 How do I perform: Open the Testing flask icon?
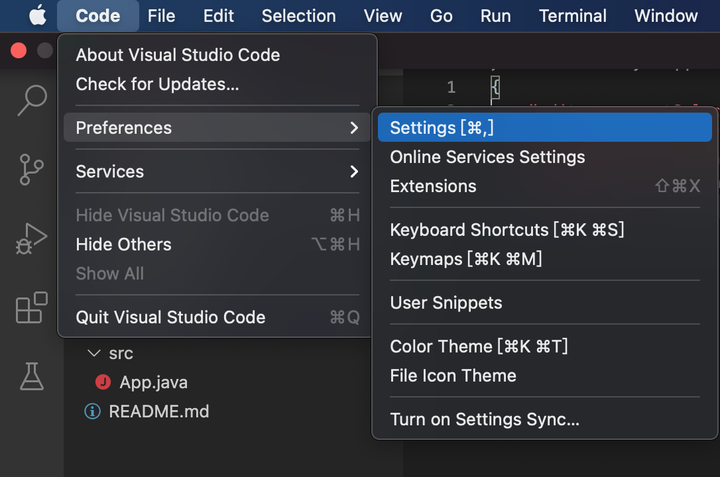[32, 376]
